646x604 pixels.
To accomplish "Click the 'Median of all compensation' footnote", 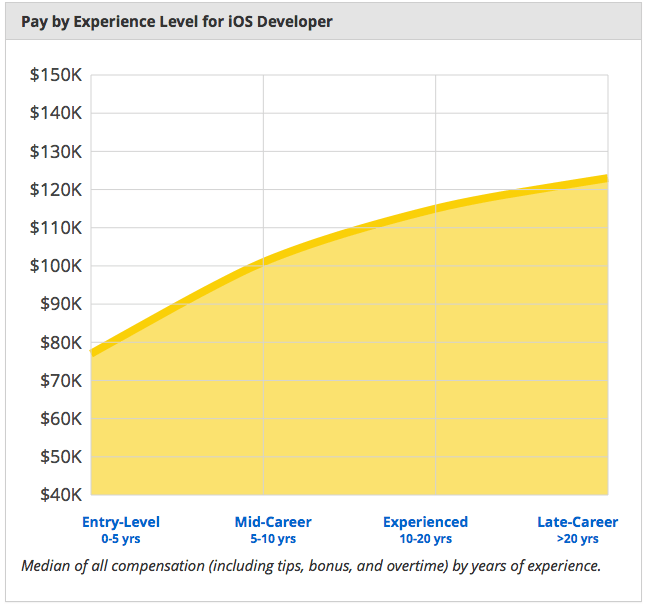I will (311, 566).
